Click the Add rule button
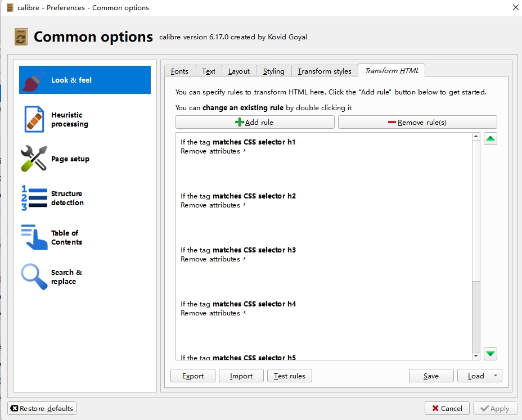522x420 pixels. 255,122
